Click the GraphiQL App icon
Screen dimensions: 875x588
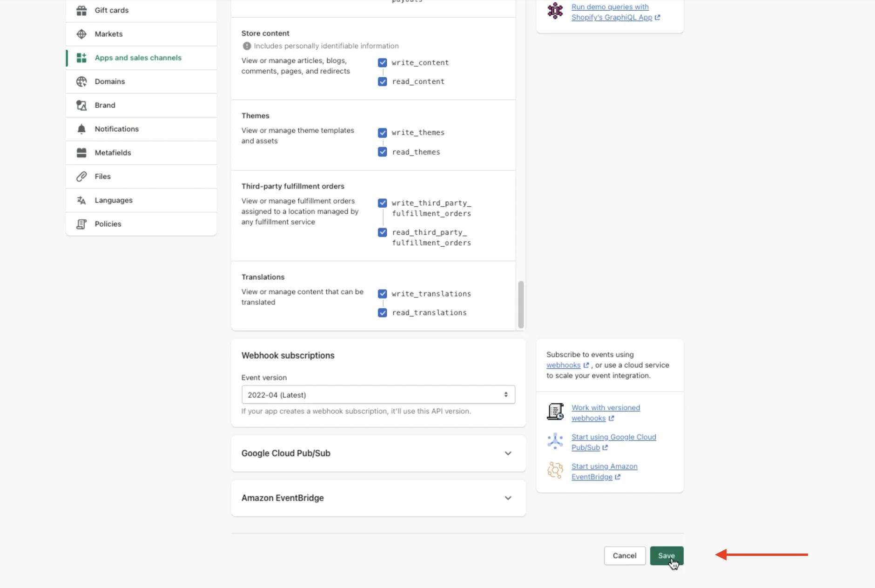pyautogui.click(x=555, y=10)
